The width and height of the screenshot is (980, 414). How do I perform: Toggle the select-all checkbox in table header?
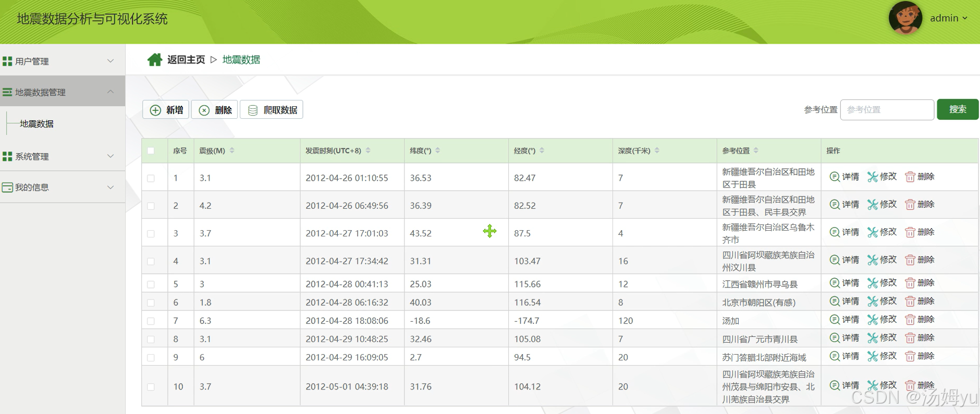click(151, 150)
